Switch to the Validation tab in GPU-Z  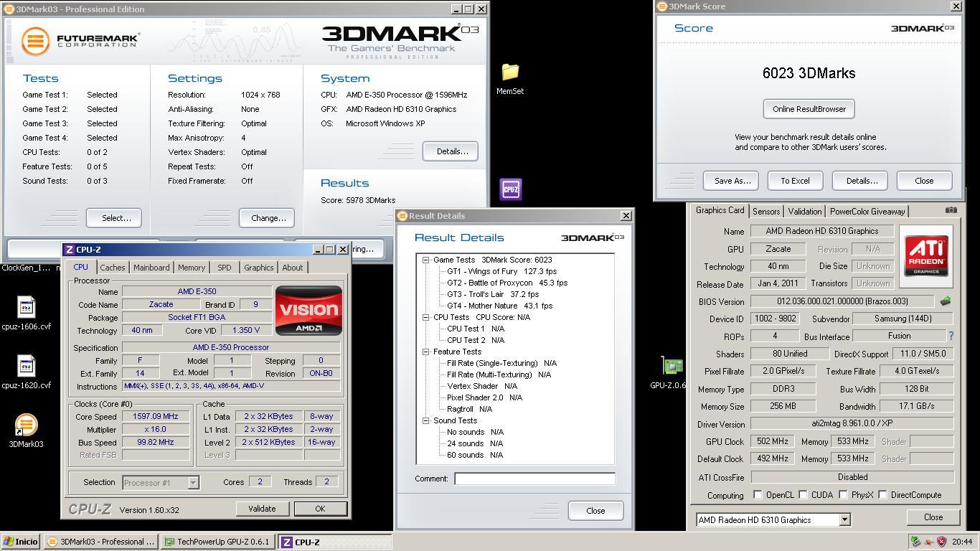point(804,212)
